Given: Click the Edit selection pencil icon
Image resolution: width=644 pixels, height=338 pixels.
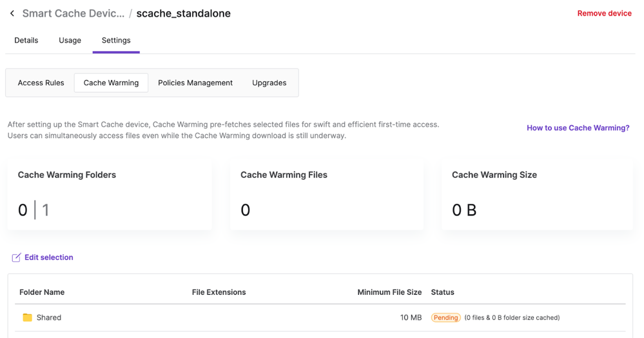Looking at the screenshot, I should click(x=16, y=257).
